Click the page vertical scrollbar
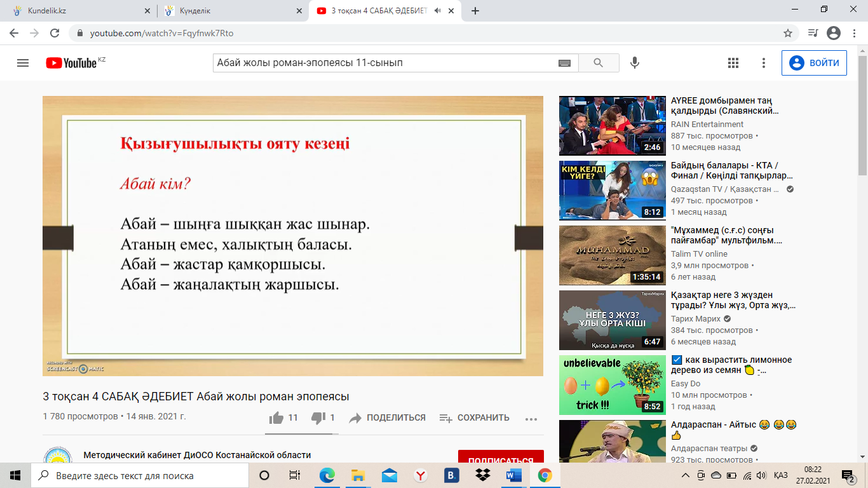 point(862,114)
